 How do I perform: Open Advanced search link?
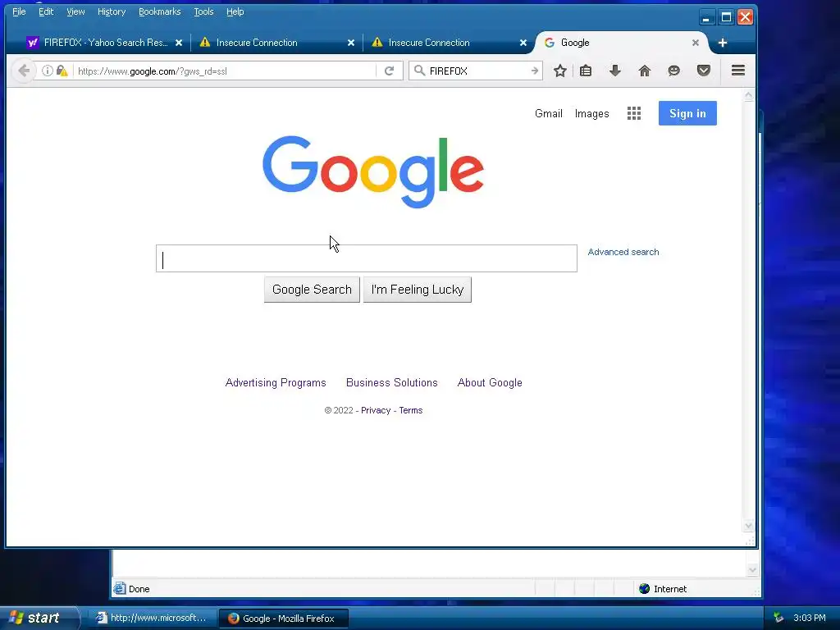pos(623,252)
